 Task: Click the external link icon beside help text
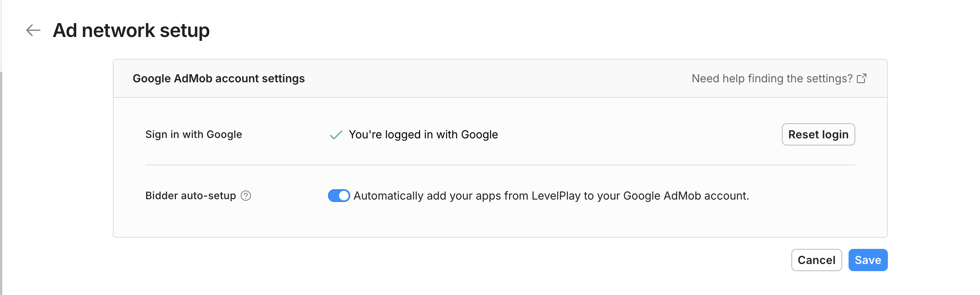click(x=862, y=78)
